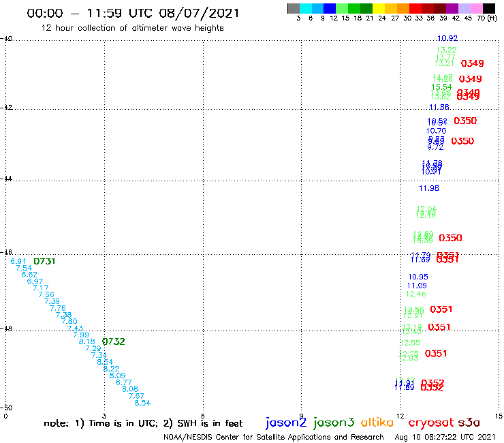
Task: Click the wave height value 7.29
Action: (x=93, y=348)
